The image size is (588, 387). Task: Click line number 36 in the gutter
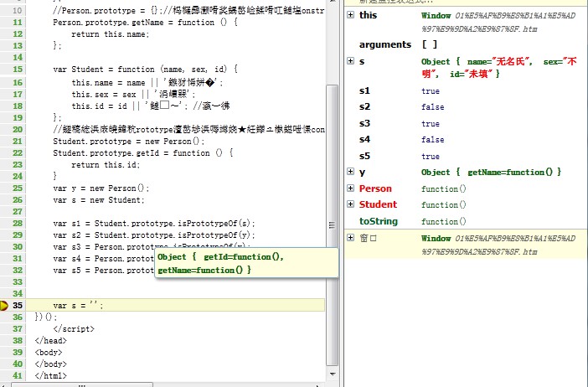click(x=18, y=317)
